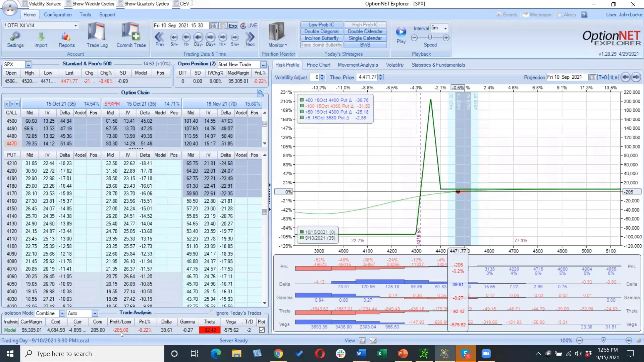Move projection date back with left arrow

(x=625, y=77)
